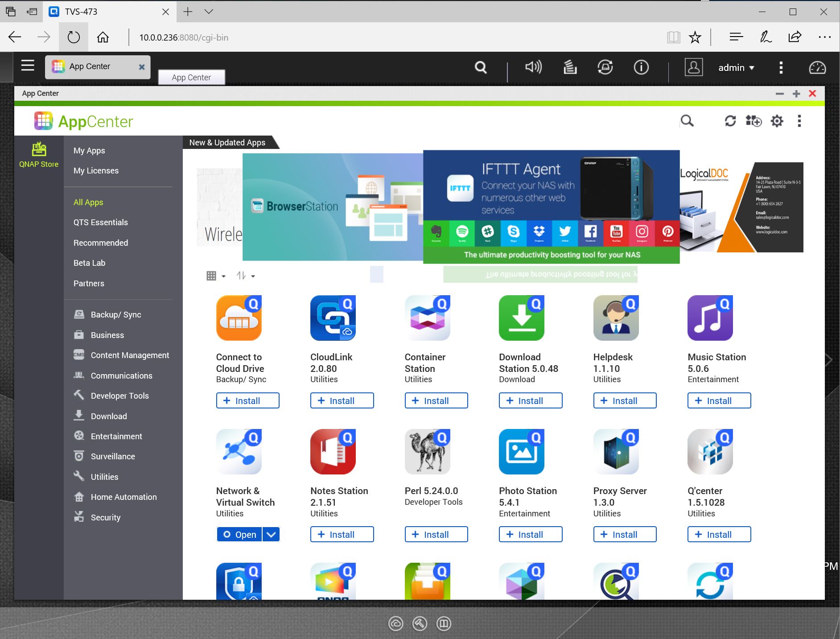Open Network & Virtual Switch app
Image resolution: width=840 pixels, height=639 pixels.
click(240, 534)
